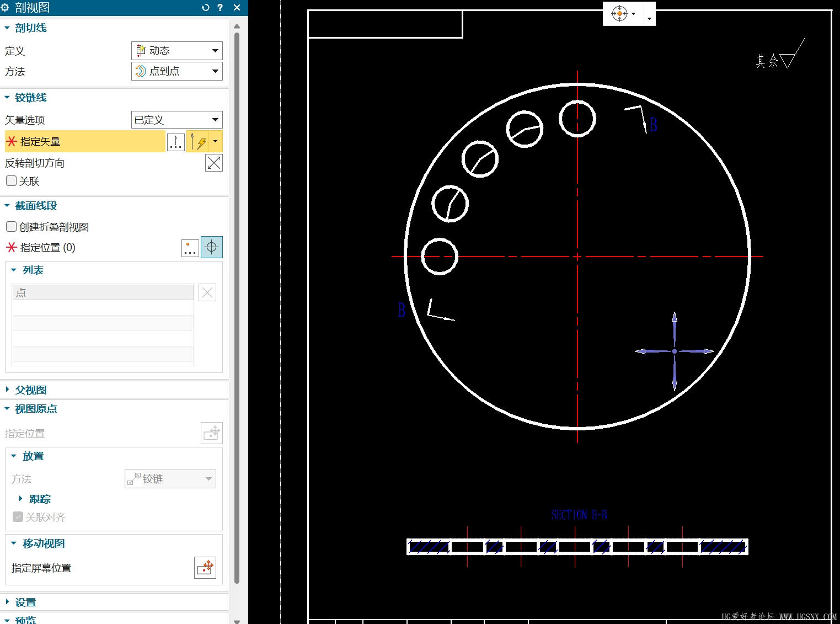Open the snap point small dropdown arrow
Image resolution: width=840 pixels, height=624 pixels.
coord(634,14)
